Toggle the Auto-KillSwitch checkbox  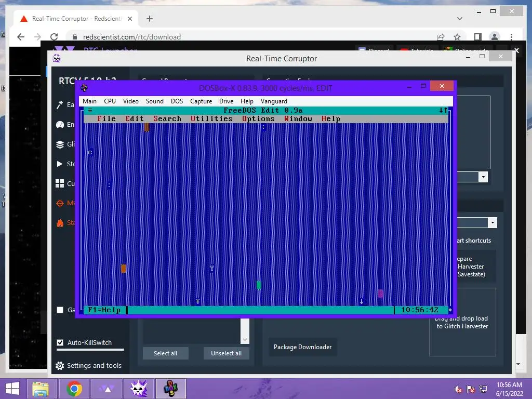60,343
